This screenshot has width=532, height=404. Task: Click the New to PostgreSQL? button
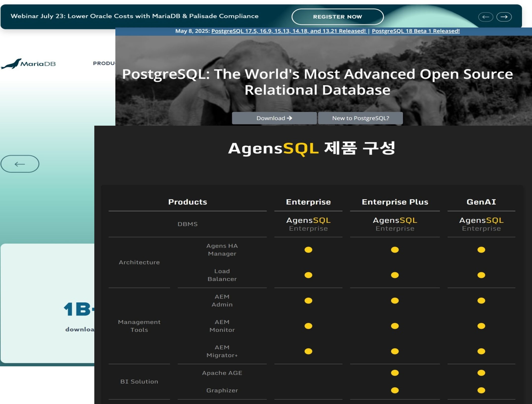click(360, 118)
